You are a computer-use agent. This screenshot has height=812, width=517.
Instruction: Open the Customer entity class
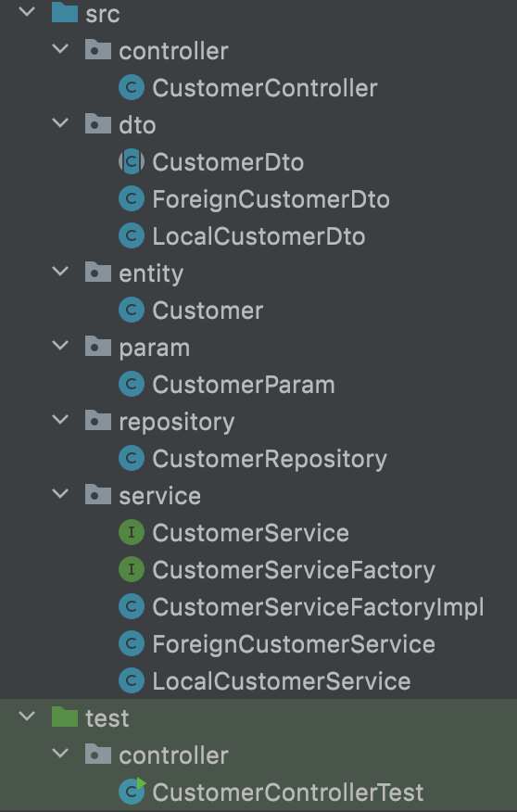pos(208,311)
